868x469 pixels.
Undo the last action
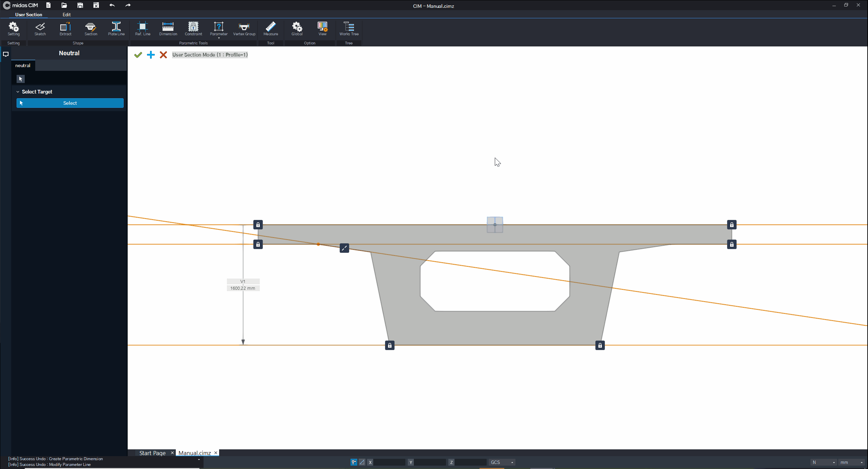112,5
